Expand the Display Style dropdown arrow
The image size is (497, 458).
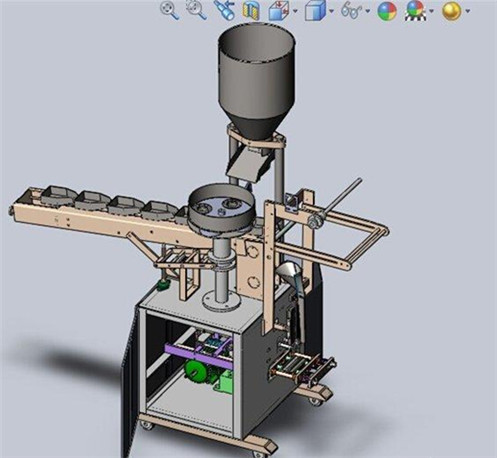[331, 11]
